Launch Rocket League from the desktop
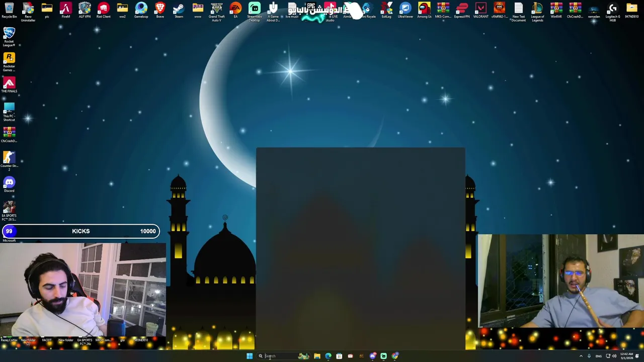Viewport: 644px width, 362px height. coord(9,38)
